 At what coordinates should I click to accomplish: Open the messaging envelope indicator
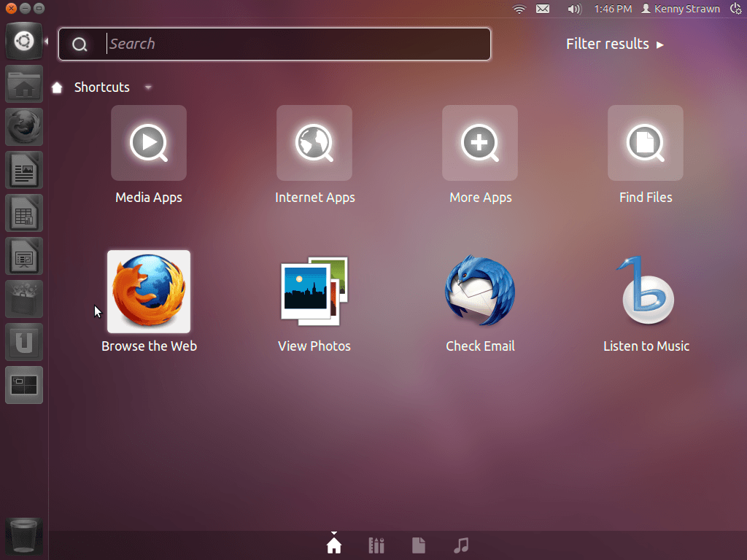pos(543,9)
